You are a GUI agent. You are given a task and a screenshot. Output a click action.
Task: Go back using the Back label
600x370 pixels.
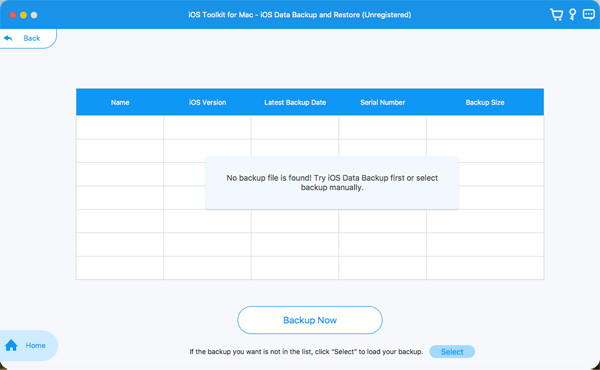(32, 38)
